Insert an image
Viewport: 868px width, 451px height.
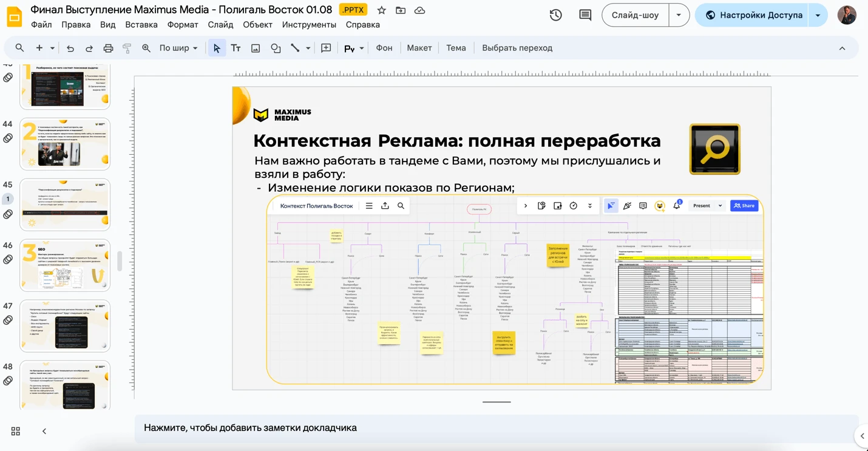[256, 48]
